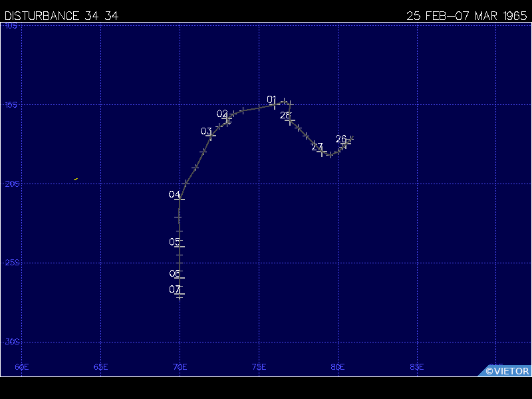
Task: Click the 25S latitude label
Action: tap(12, 263)
